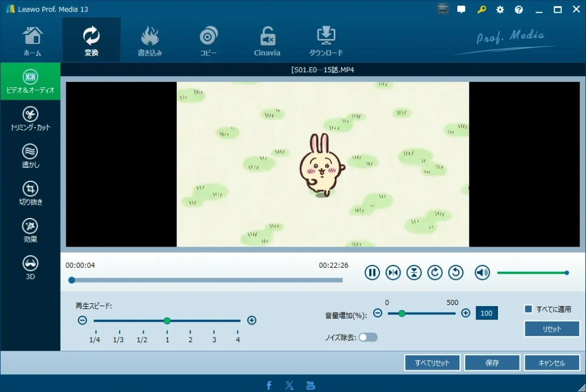Switch to the 書き込み burn tab
The image size is (586, 392).
pos(150,39)
